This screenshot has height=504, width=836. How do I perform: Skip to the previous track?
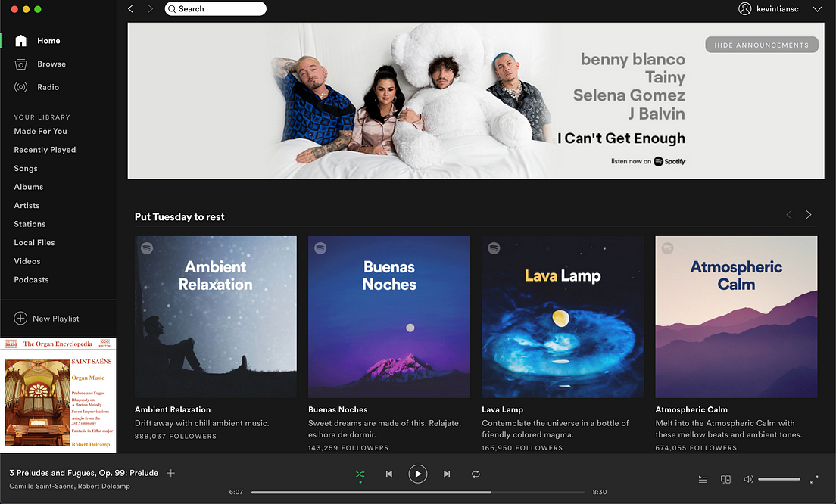[x=389, y=474]
